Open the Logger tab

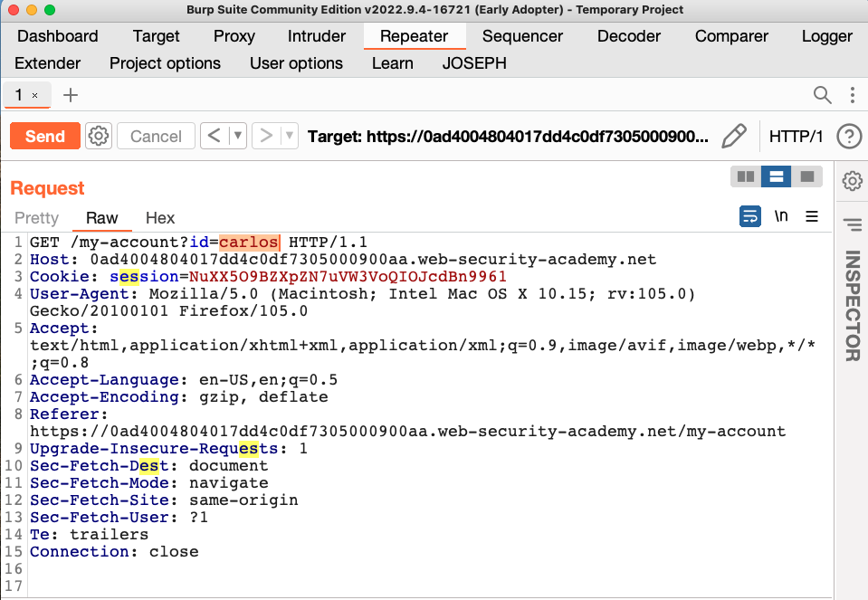[x=827, y=36]
